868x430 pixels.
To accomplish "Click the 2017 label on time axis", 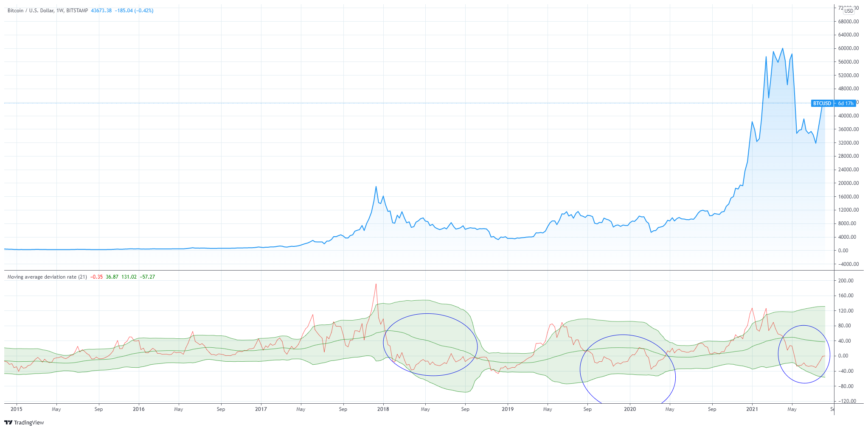I will pos(261,409).
